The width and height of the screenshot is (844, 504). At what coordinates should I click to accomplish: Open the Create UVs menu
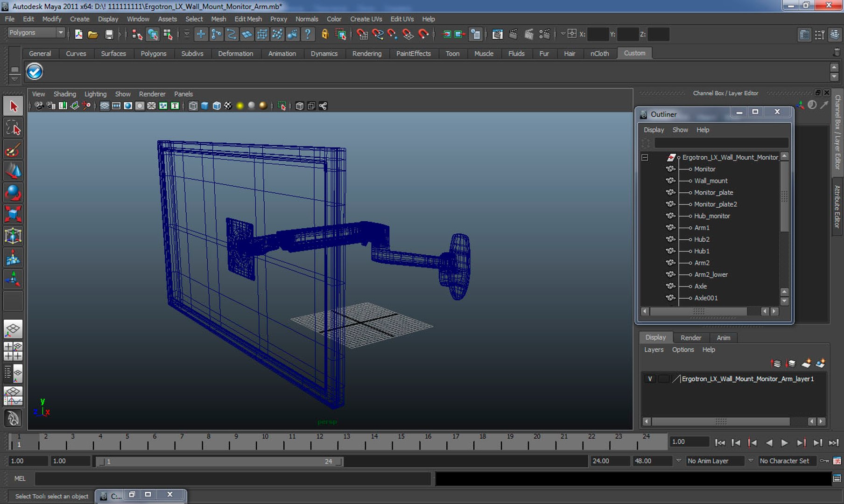tap(366, 19)
